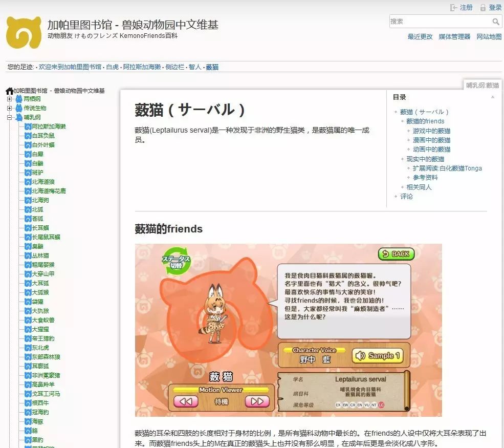
Task: Click the page icon beside 根西牛
Action: point(28,403)
